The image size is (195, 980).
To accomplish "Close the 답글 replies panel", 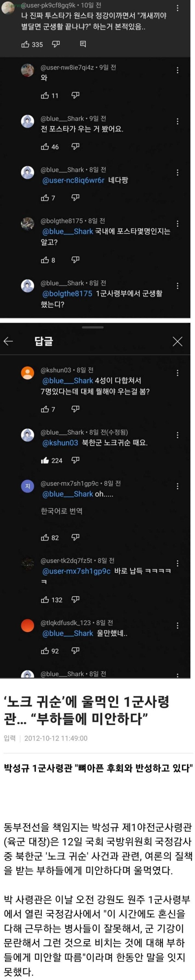I will (177, 341).
